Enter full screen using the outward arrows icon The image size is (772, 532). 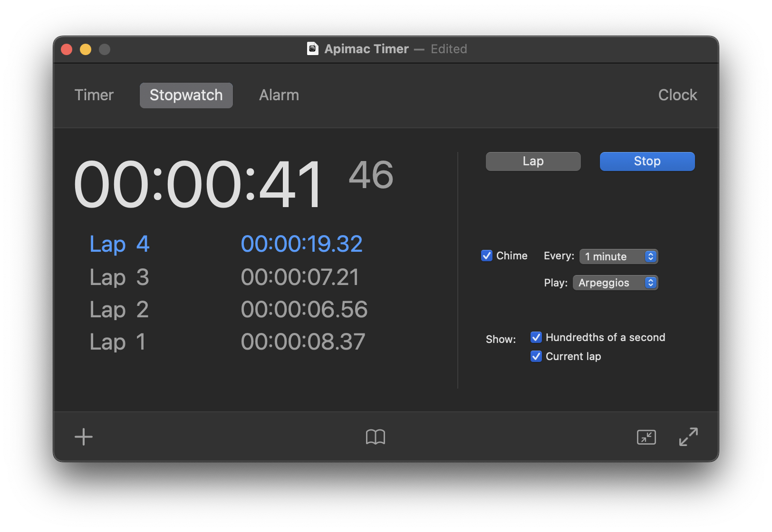pos(688,437)
